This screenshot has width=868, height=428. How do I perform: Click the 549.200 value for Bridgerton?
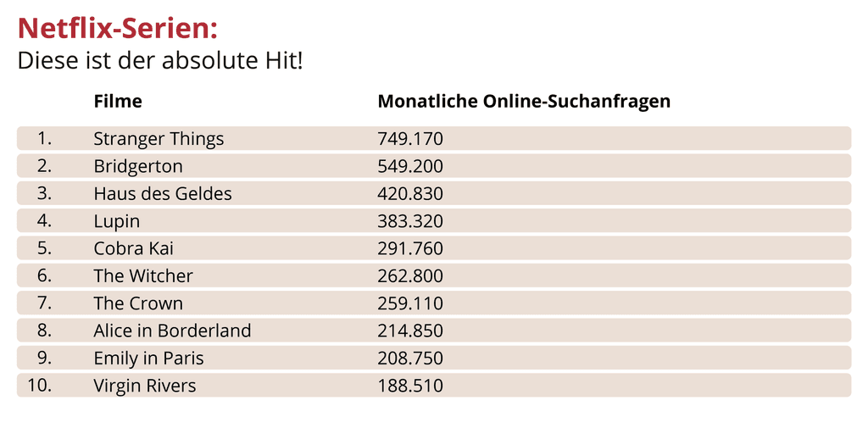[410, 166]
